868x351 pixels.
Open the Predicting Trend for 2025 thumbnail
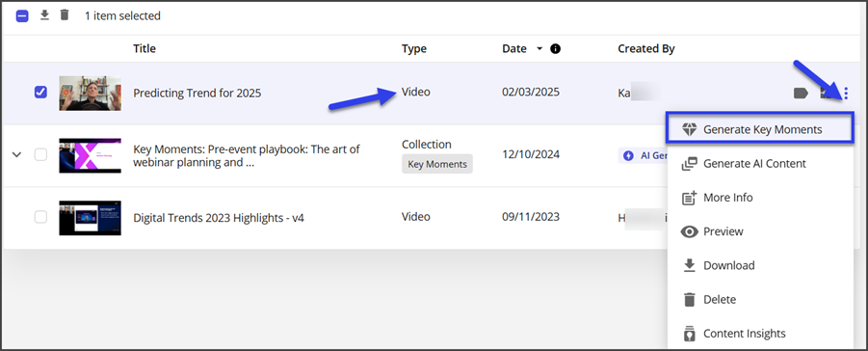(x=91, y=94)
